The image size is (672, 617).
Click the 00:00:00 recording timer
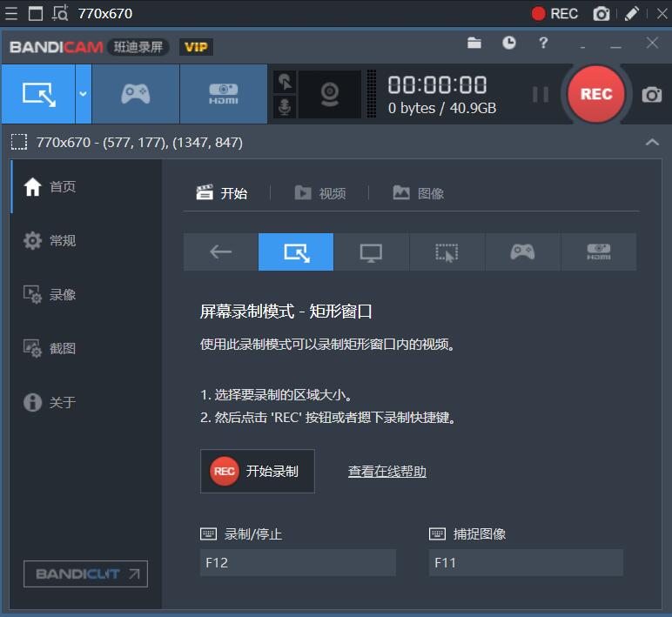coord(437,84)
